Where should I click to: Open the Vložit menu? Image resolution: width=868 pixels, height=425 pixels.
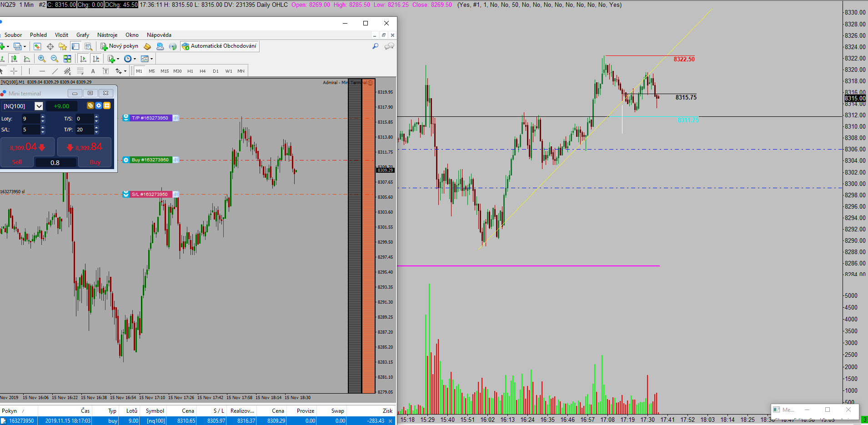tap(61, 35)
